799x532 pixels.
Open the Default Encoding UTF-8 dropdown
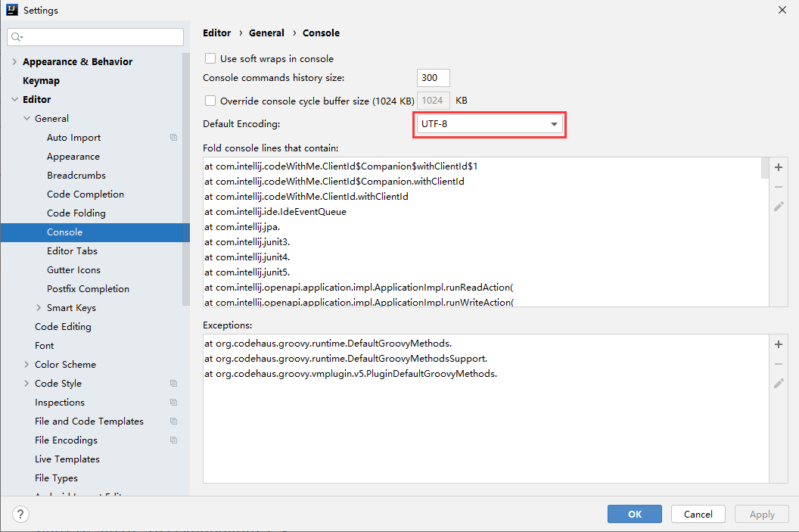pyautogui.click(x=490, y=124)
